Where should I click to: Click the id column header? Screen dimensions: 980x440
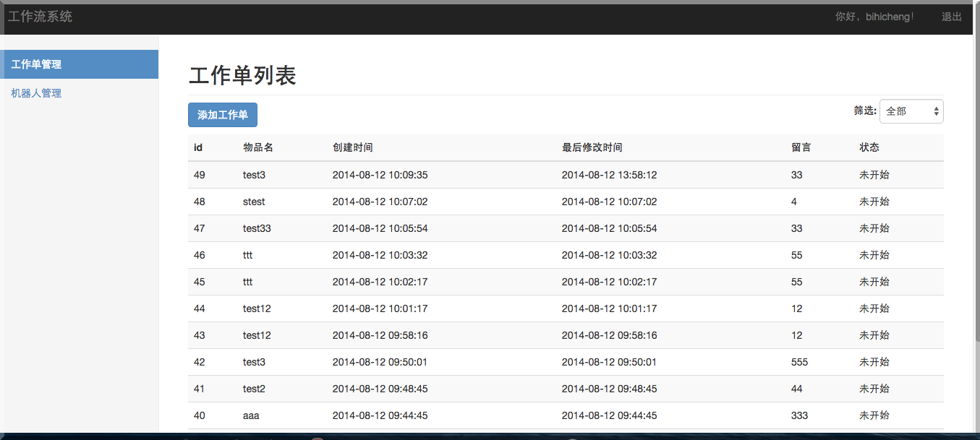(x=196, y=147)
